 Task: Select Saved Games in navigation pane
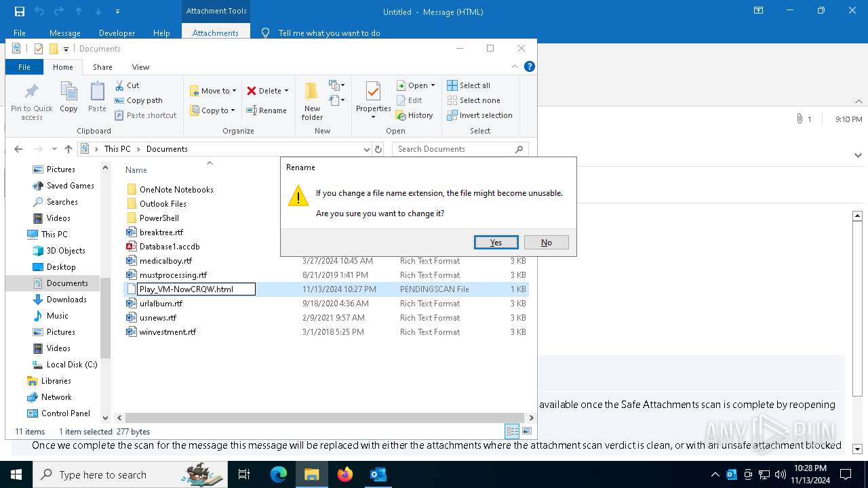click(64, 186)
